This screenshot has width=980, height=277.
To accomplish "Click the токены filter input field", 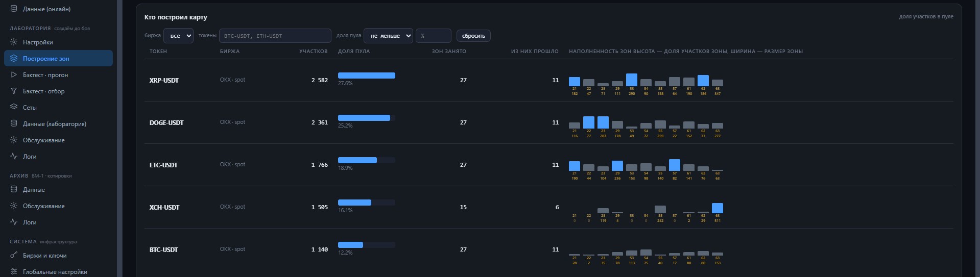I will (275, 36).
